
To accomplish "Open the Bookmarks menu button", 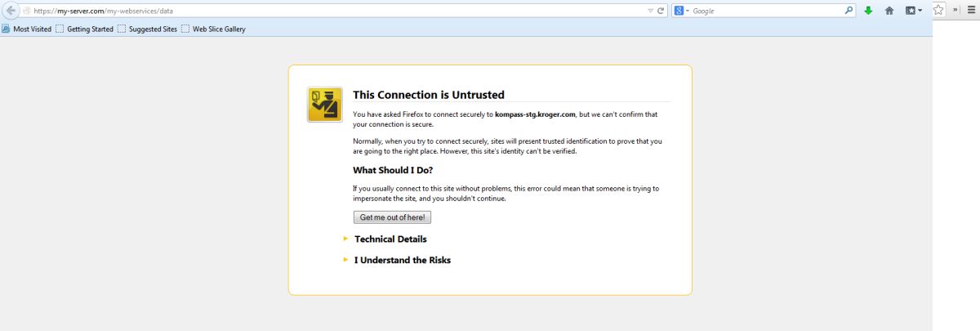I will (x=914, y=11).
